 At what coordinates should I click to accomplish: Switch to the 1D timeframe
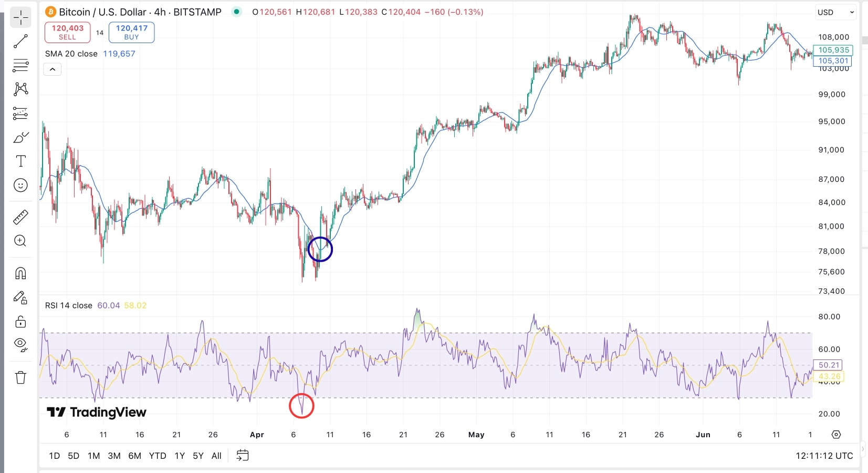pos(54,456)
